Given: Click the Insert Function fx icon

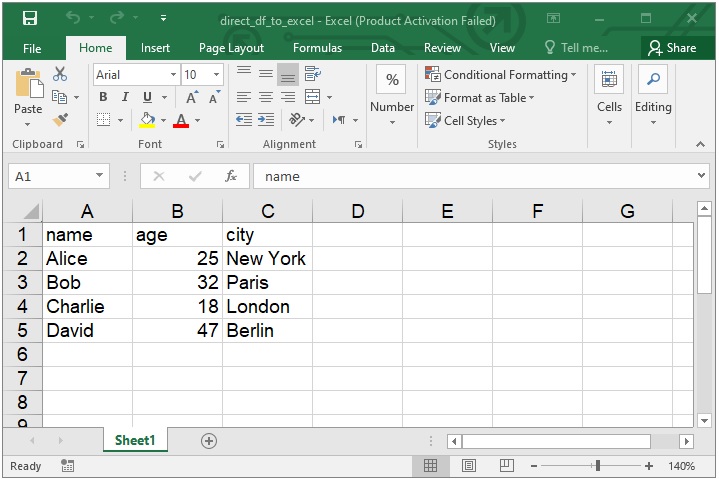Looking at the screenshot, I should point(231,176).
